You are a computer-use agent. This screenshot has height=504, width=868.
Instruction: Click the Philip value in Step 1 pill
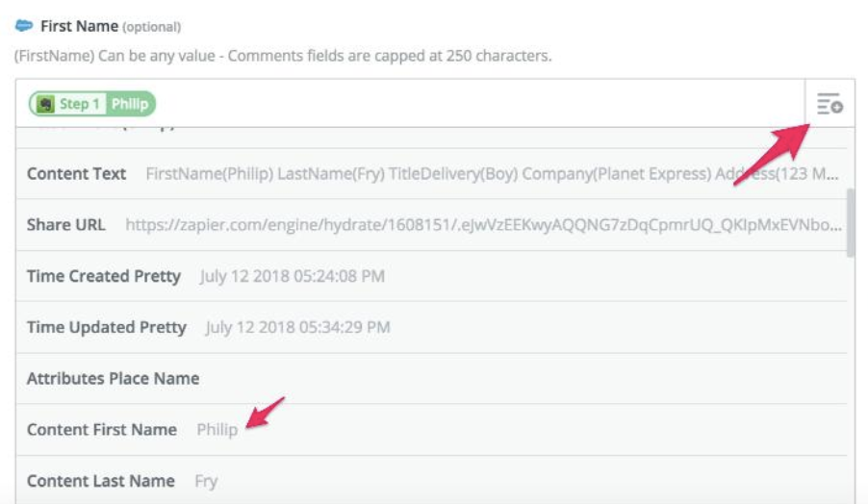[130, 104]
